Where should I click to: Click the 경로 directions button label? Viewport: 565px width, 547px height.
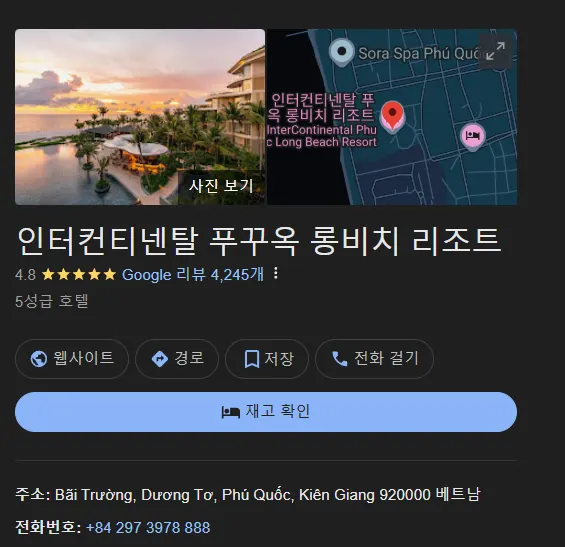(189, 358)
